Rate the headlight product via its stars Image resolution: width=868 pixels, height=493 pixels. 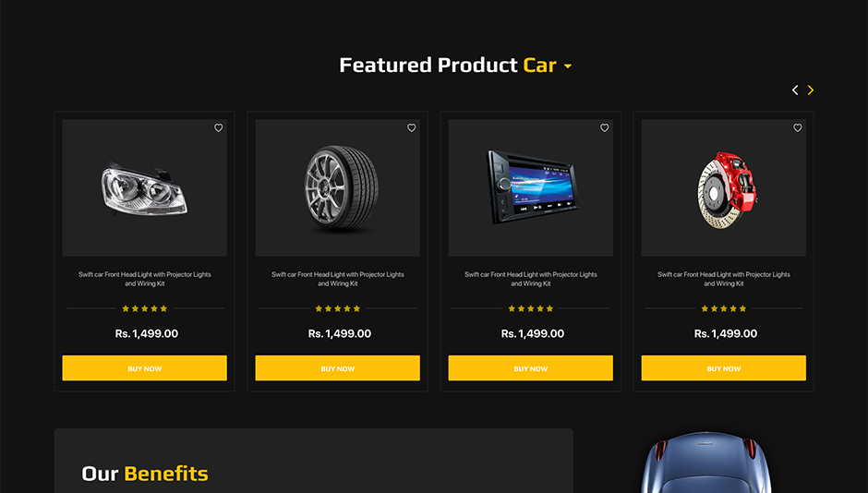coord(144,308)
